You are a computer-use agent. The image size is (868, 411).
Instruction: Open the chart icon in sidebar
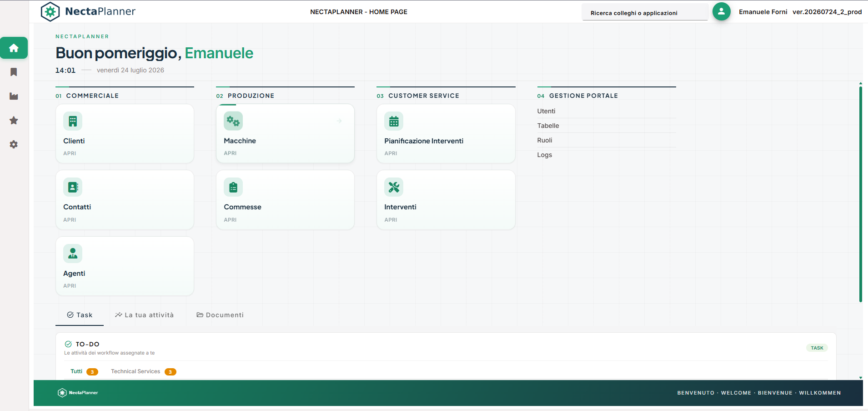14,96
